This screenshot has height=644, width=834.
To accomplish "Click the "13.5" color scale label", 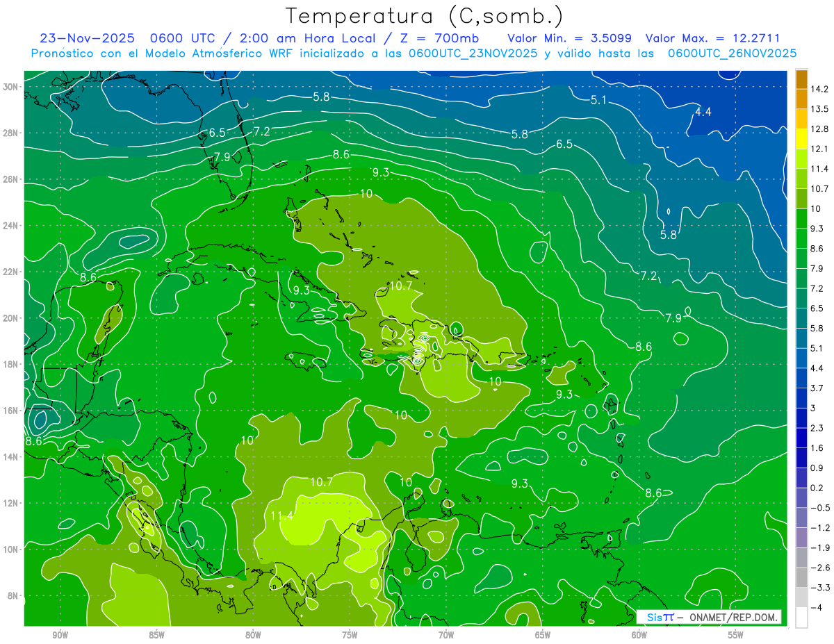I will [820, 109].
